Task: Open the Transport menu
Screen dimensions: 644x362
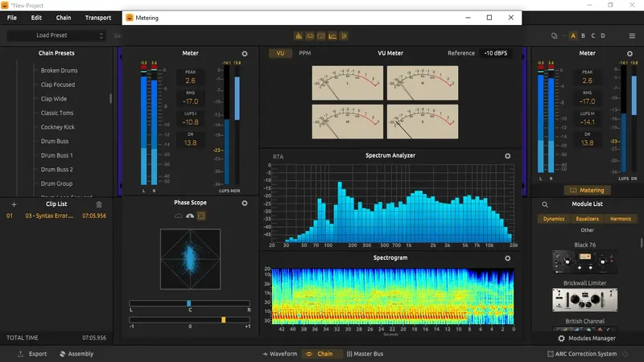Action: click(97, 18)
